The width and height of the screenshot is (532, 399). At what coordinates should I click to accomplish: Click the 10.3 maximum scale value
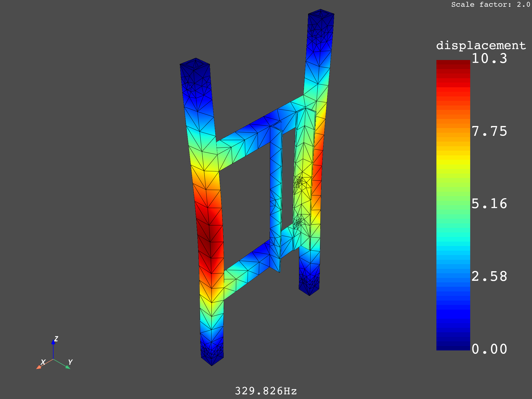point(489,58)
